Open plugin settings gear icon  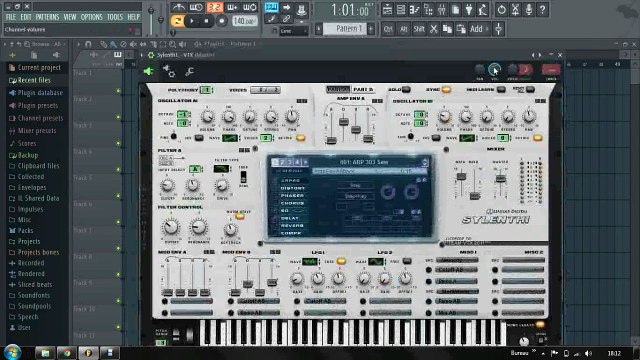[169, 71]
